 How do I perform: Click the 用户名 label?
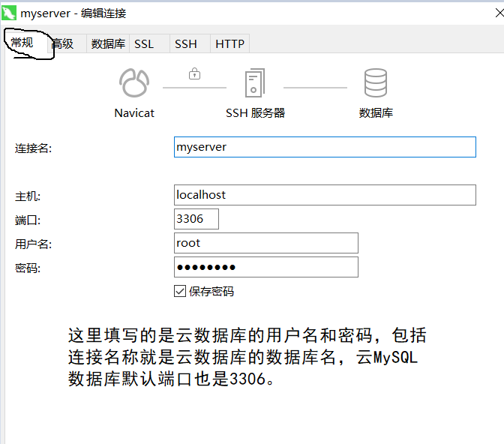click(x=33, y=244)
